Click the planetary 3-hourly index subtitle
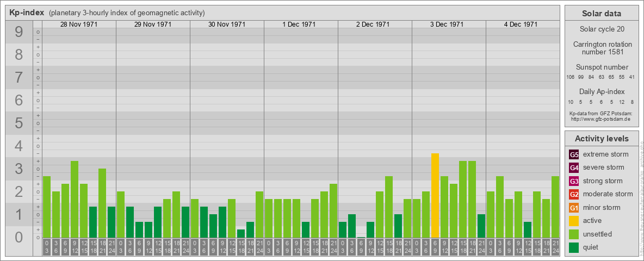Viewport: 644px width, 261px height. tap(127, 13)
